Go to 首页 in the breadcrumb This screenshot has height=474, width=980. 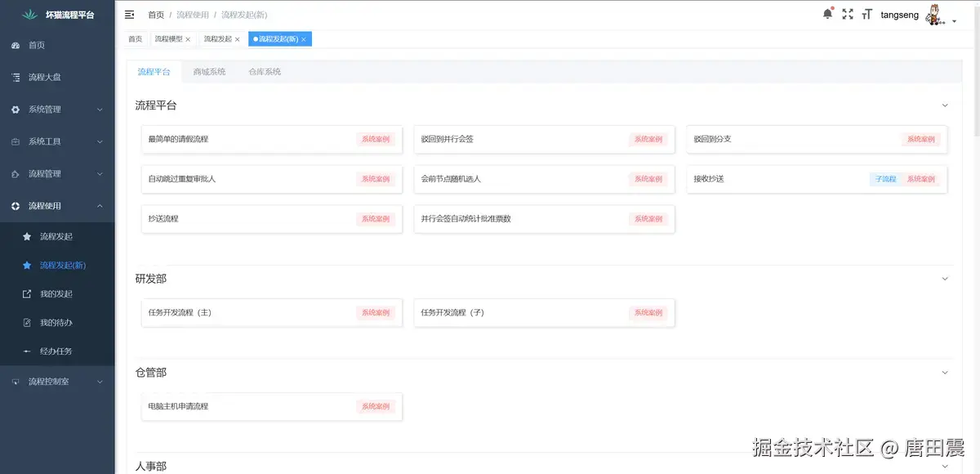point(156,15)
